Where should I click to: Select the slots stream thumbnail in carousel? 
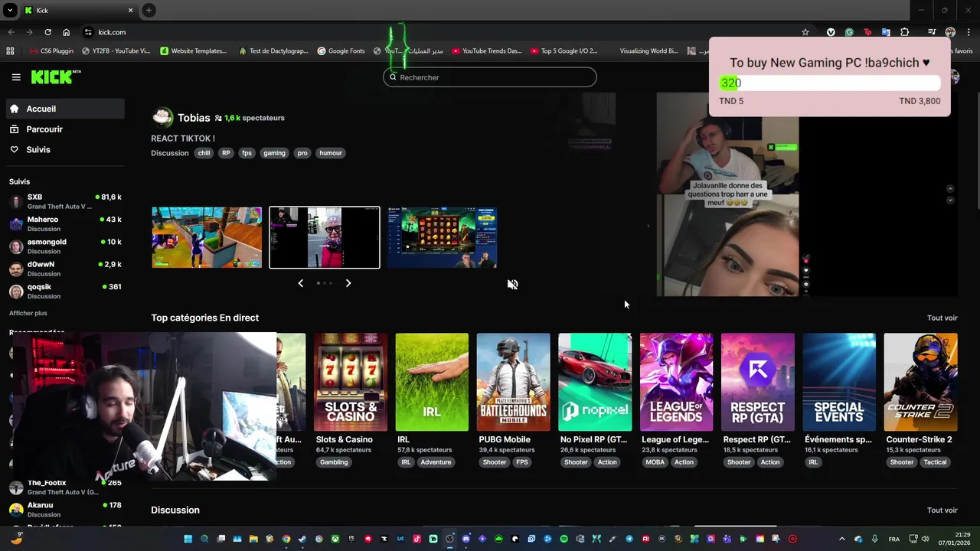coord(442,237)
